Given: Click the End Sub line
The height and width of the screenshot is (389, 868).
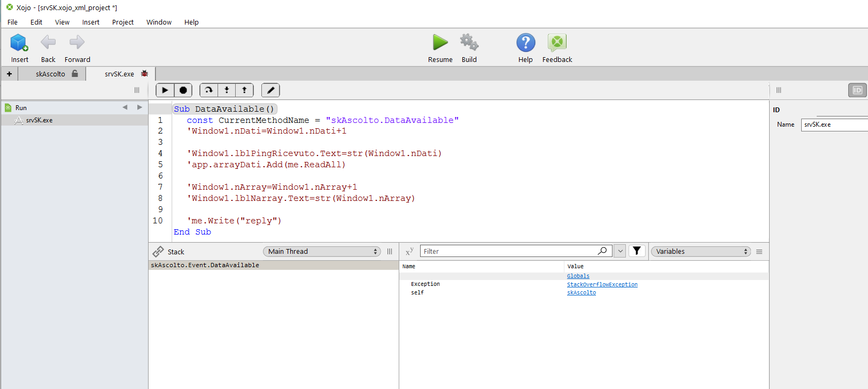Looking at the screenshot, I should click(x=192, y=232).
